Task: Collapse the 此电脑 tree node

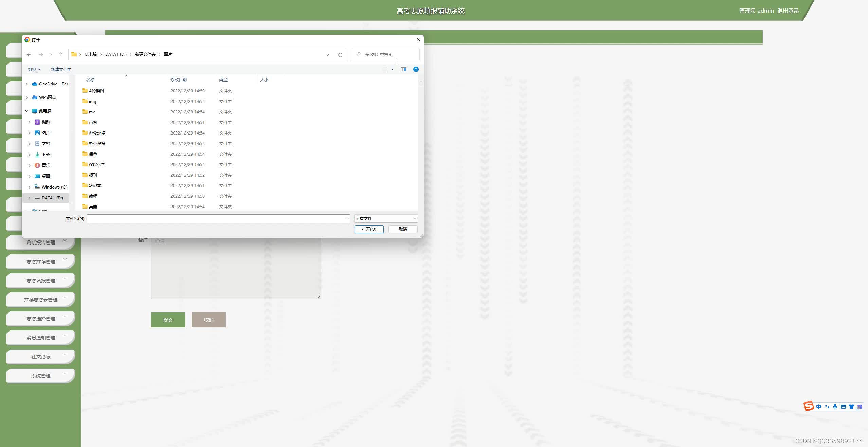Action: (26, 111)
